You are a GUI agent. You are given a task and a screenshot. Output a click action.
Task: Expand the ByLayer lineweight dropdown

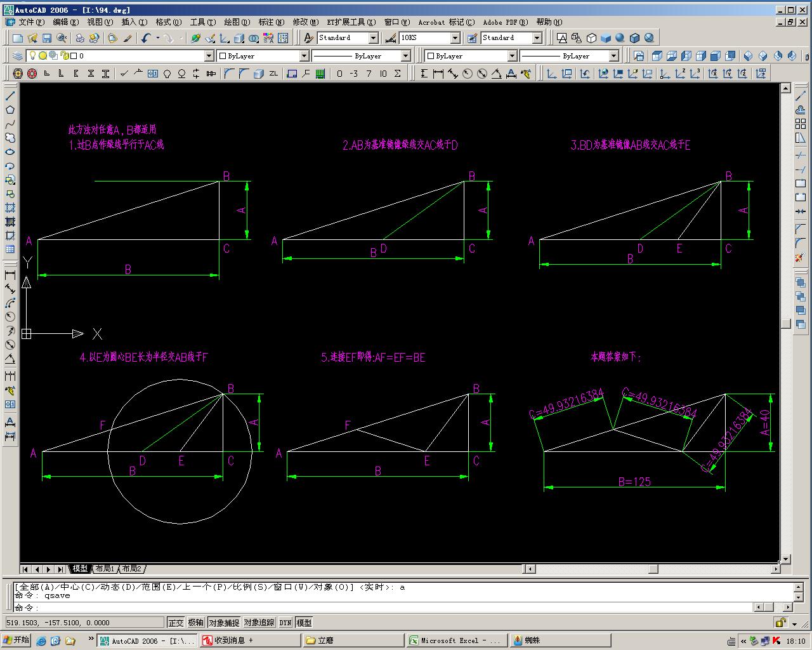pyautogui.click(x=512, y=56)
